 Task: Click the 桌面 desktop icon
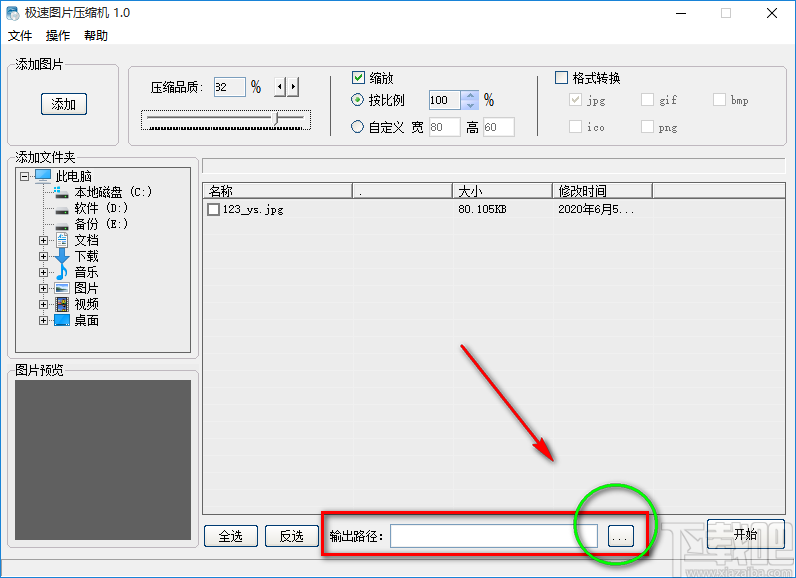[62, 320]
